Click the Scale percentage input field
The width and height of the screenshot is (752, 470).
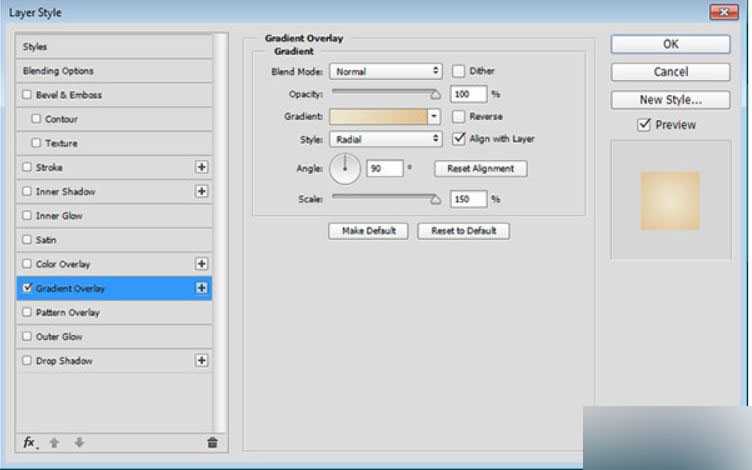(468, 199)
